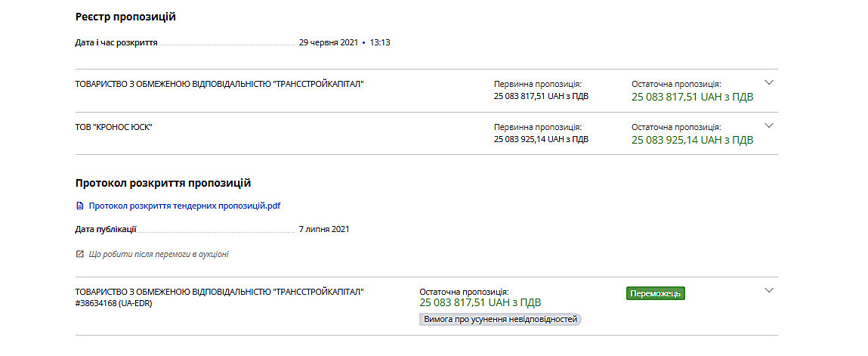Click initial offer 25 083 925,14 UAH of КРОНОС ЮСК
Viewport: 868px width, 356px height.
(x=542, y=139)
